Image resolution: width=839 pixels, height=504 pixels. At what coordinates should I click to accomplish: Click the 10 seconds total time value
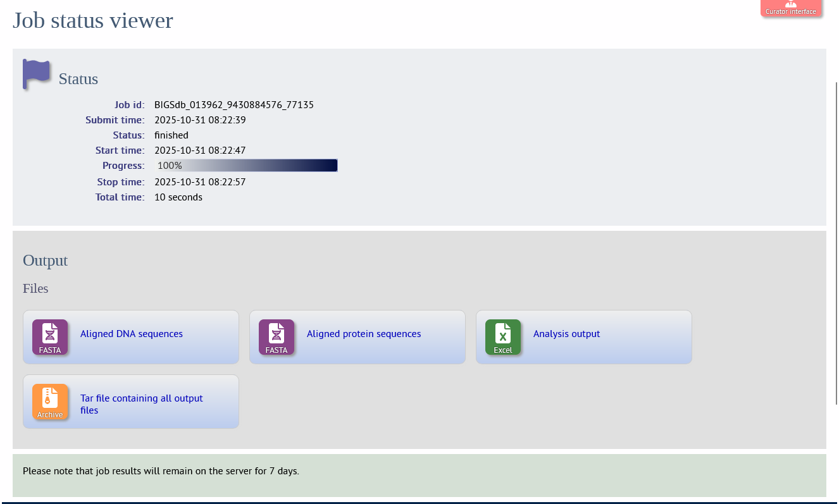coord(178,197)
